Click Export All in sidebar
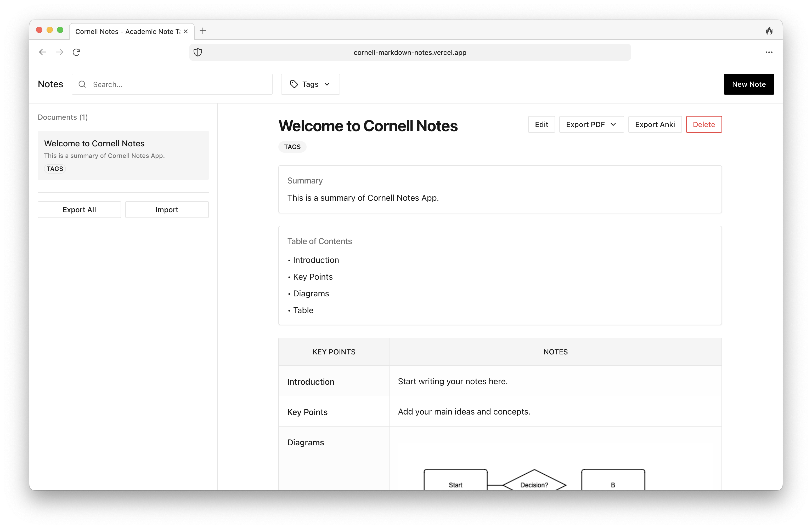Image resolution: width=812 pixels, height=529 pixels. pyautogui.click(x=79, y=210)
